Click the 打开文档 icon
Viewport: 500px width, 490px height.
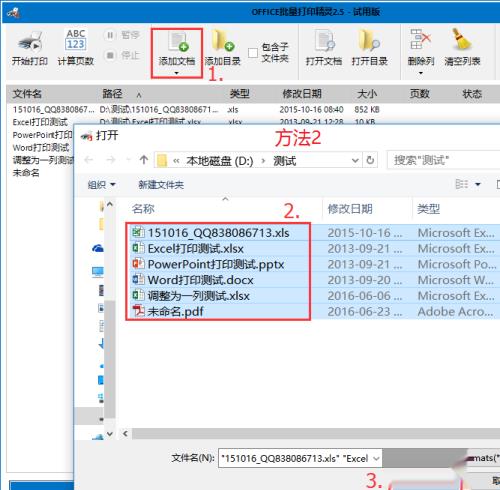(x=325, y=41)
